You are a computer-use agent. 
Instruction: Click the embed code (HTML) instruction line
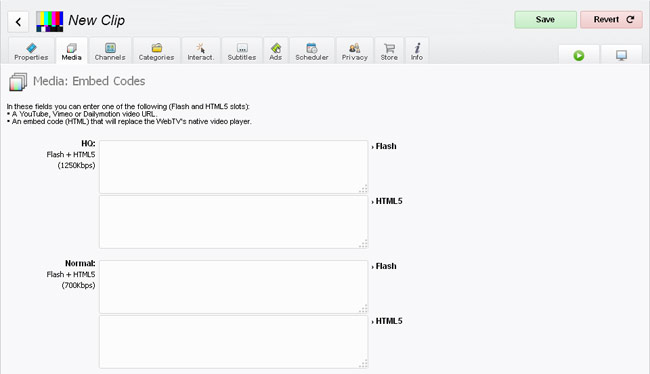(x=129, y=121)
